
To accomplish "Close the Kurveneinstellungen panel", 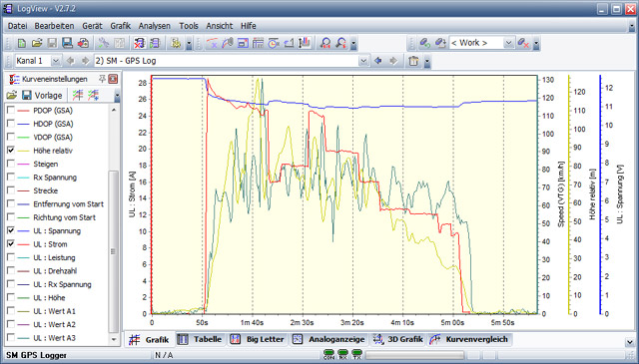I will [x=113, y=79].
